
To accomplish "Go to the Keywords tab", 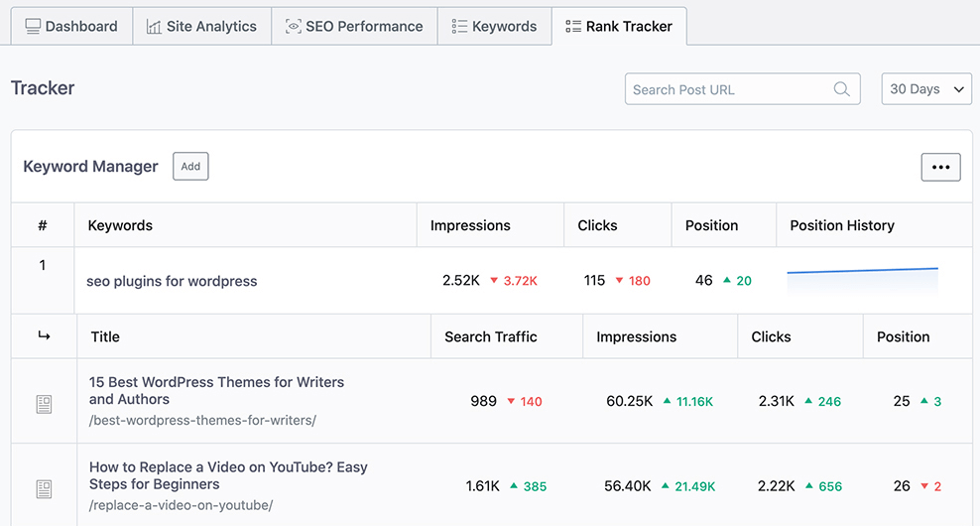I will coord(494,26).
